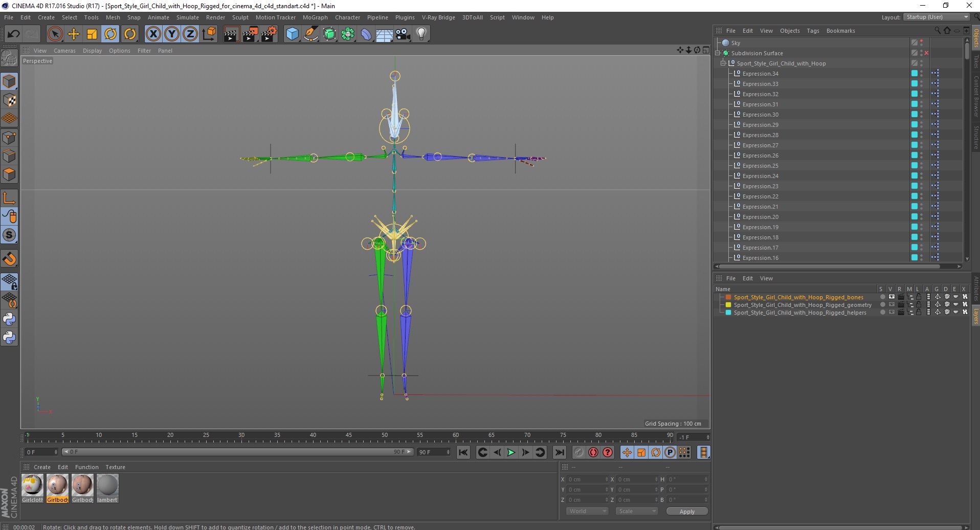Open the MoGraph menu
This screenshot has height=530, width=980.
coord(315,17)
